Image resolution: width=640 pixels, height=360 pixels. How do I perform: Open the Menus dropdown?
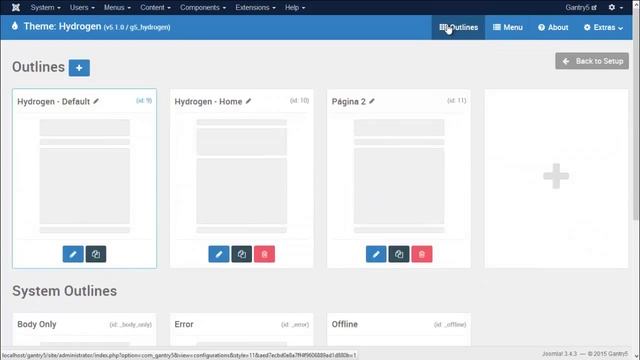tap(117, 7)
